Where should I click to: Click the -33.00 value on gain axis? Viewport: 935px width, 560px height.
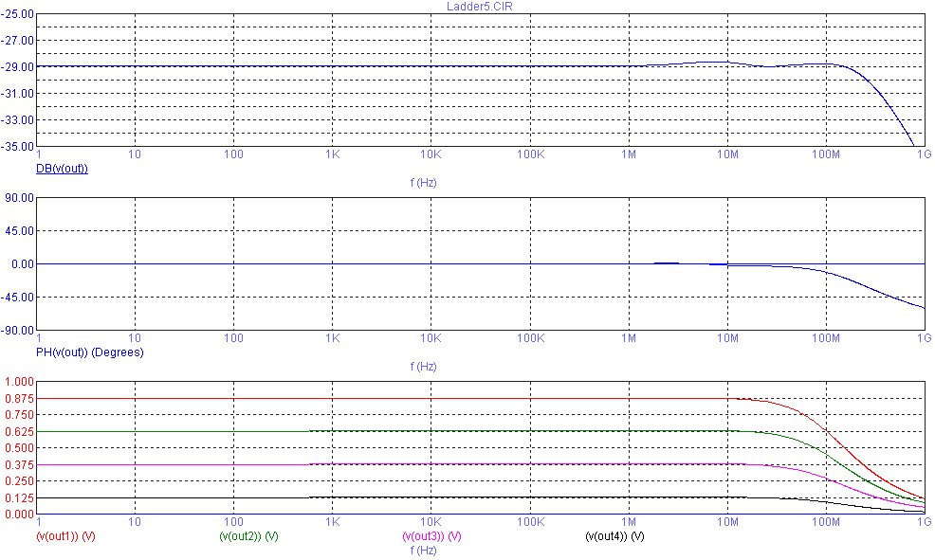[17, 120]
